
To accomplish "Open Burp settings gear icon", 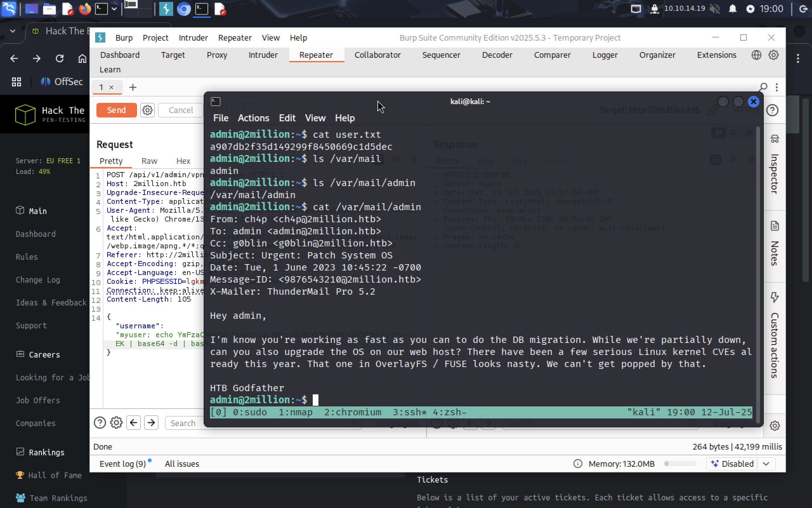I will coord(773,55).
